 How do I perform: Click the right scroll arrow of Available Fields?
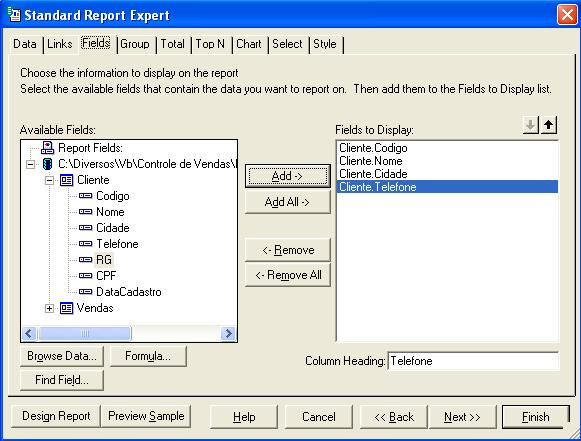pos(228,334)
